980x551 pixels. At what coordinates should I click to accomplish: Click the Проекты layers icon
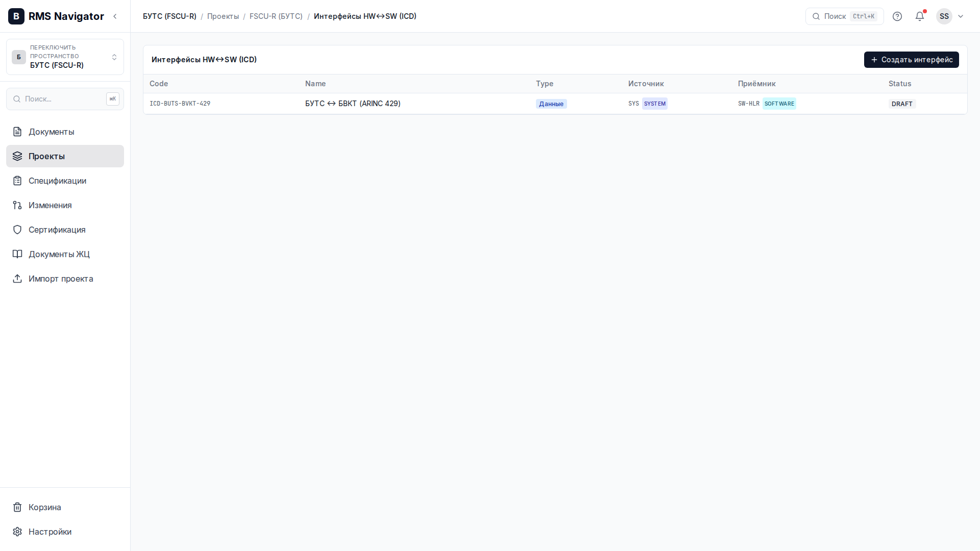17,156
